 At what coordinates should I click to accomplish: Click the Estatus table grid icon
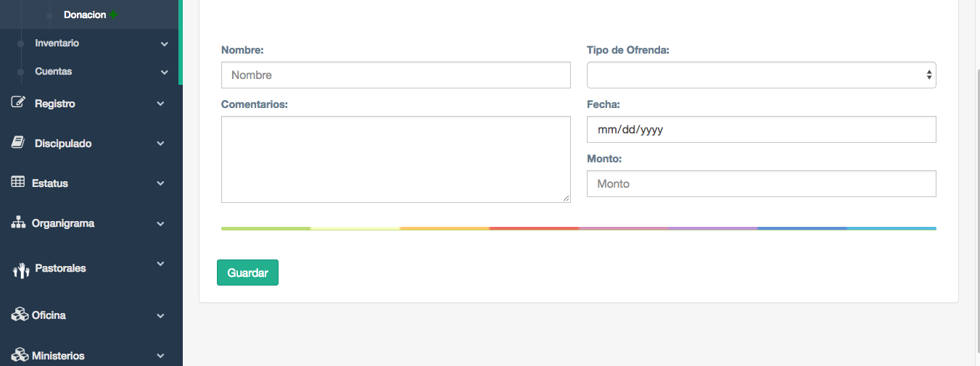point(18,183)
